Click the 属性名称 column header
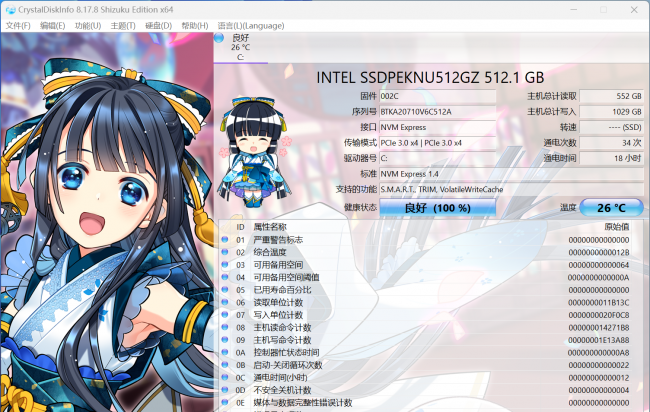The width and height of the screenshot is (650, 412). pos(270,227)
